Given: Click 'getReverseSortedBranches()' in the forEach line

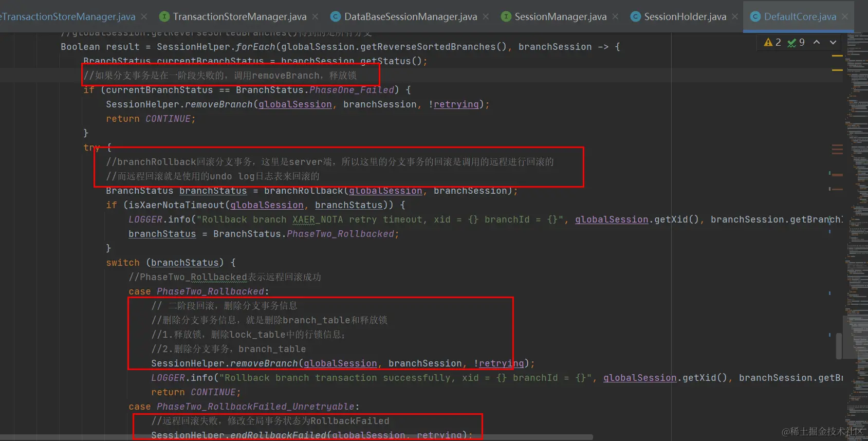Looking at the screenshot, I should [434, 47].
